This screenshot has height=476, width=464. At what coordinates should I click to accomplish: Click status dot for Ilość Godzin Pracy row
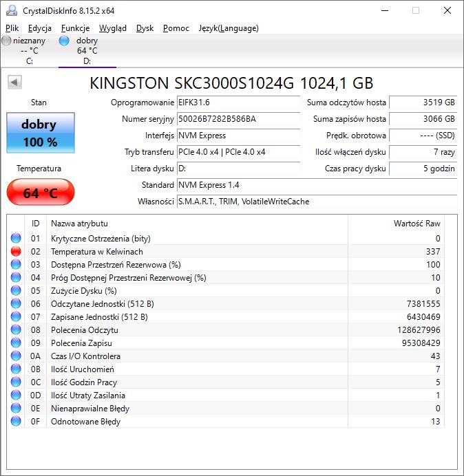pyautogui.click(x=16, y=382)
